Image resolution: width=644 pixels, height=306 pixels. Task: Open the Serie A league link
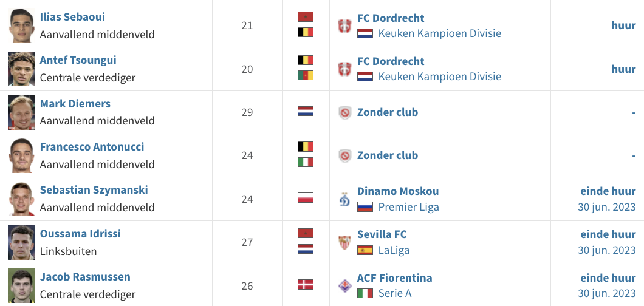pyautogui.click(x=394, y=294)
